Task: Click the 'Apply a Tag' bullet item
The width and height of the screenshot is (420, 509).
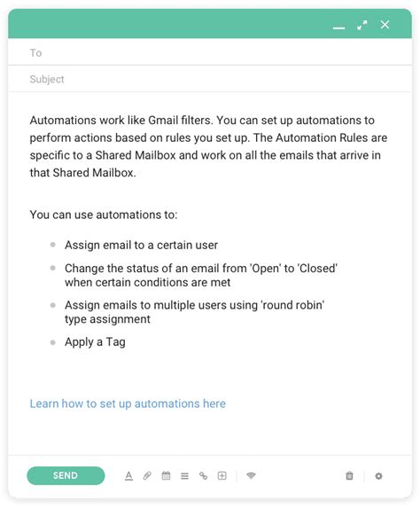Action: point(95,342)
